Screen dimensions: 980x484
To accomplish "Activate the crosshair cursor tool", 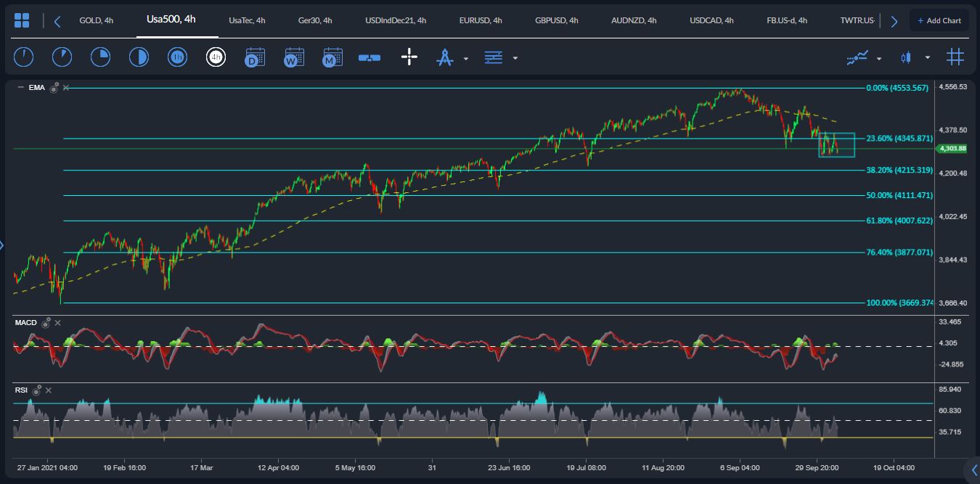I will [x=409, y=57].
